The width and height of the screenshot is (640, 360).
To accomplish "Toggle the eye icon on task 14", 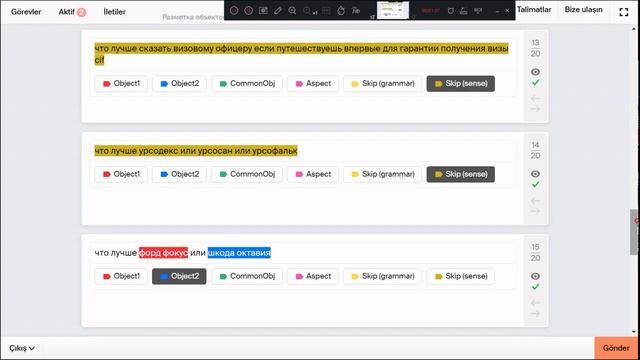I will [x=535, y=174].
